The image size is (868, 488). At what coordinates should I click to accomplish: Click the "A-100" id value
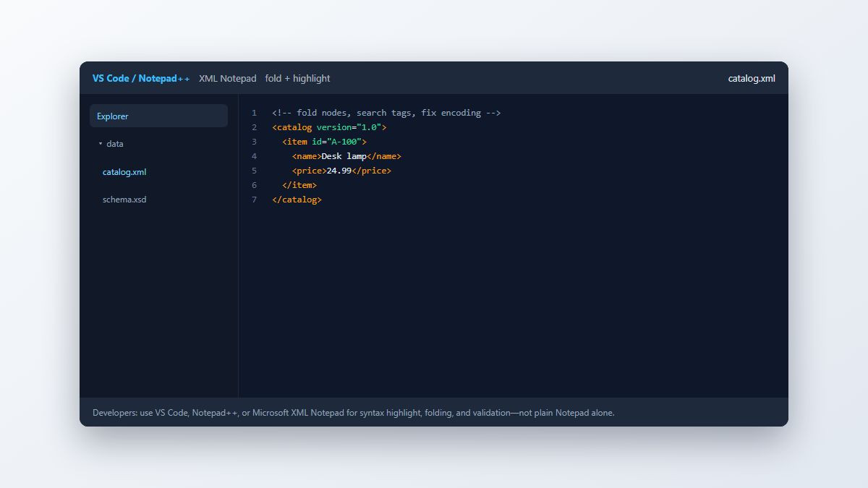344,142
